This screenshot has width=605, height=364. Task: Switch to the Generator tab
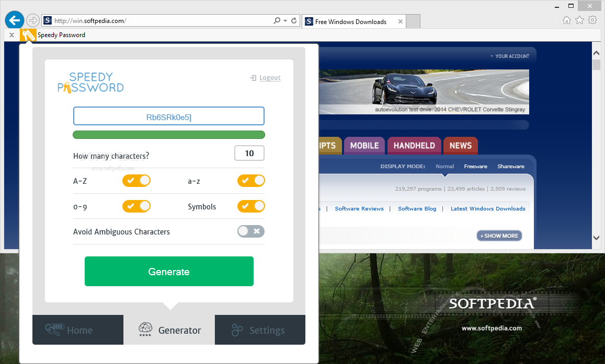click(169, 330)
